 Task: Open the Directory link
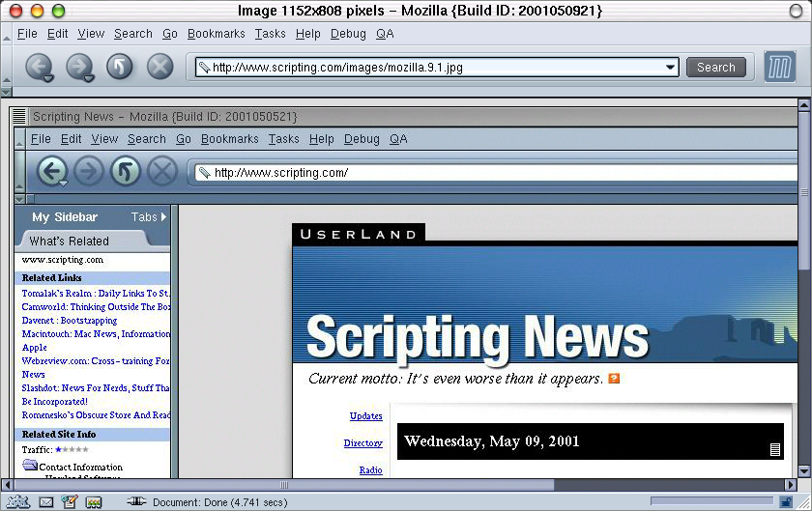(x=363, y=443)
